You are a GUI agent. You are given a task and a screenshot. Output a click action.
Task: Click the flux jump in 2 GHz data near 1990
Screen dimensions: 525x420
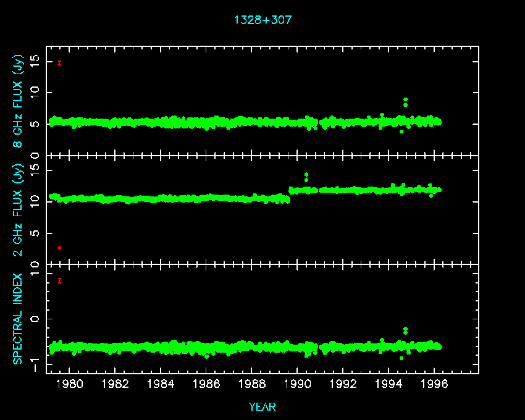(290, 195)
